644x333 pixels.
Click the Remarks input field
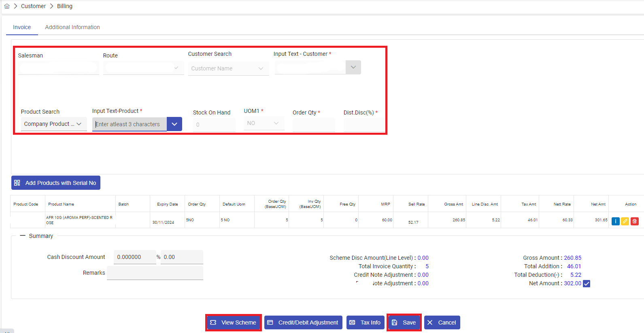click(x=155, y=273)
